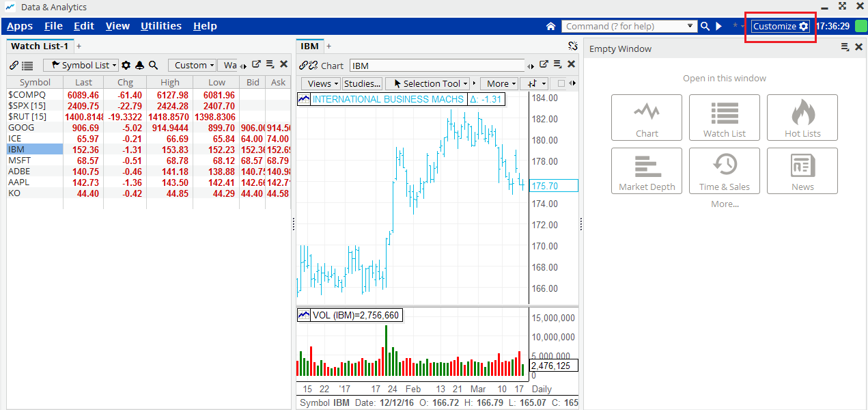The width and height of the screenshot is (868, 410).
Task: Open the Views dropdown in chart toolbar
Action: [320, 83]
